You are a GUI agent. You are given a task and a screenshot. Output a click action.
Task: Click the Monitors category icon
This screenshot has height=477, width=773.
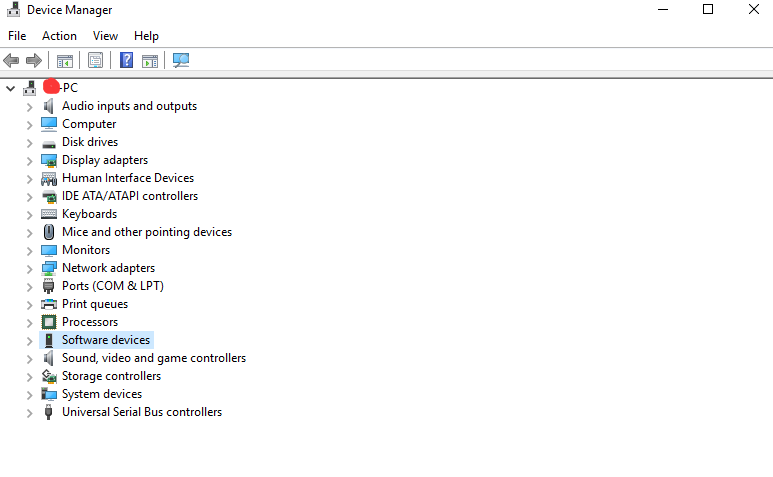[x=49, y=250]
